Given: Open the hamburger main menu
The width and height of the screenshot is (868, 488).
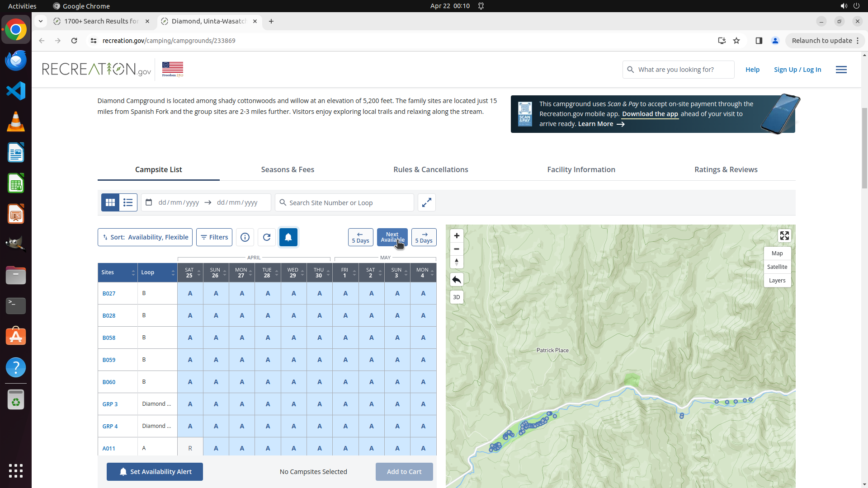Looking at the screenshot, I should coord(841,70).
